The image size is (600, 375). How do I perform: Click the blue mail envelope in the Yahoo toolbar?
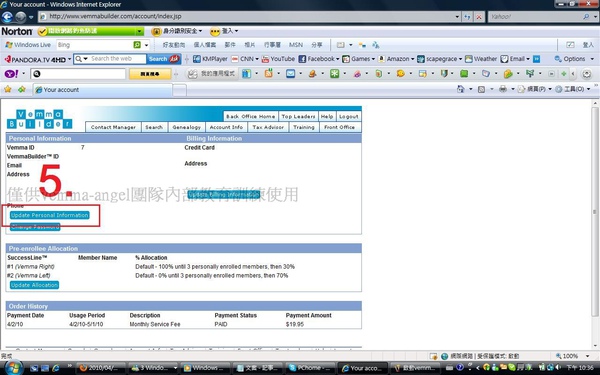tap(290, 73)
